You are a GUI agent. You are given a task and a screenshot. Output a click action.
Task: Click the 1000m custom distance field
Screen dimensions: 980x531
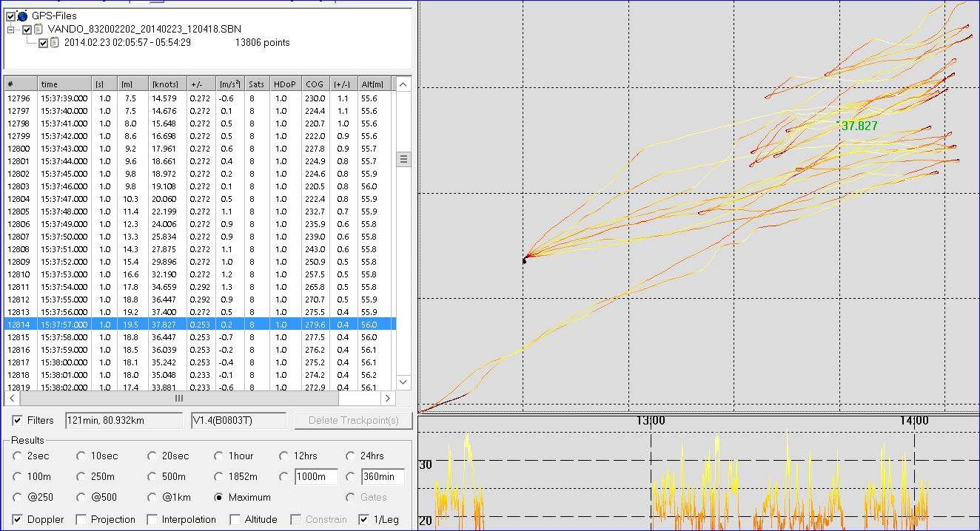point(316,477)
